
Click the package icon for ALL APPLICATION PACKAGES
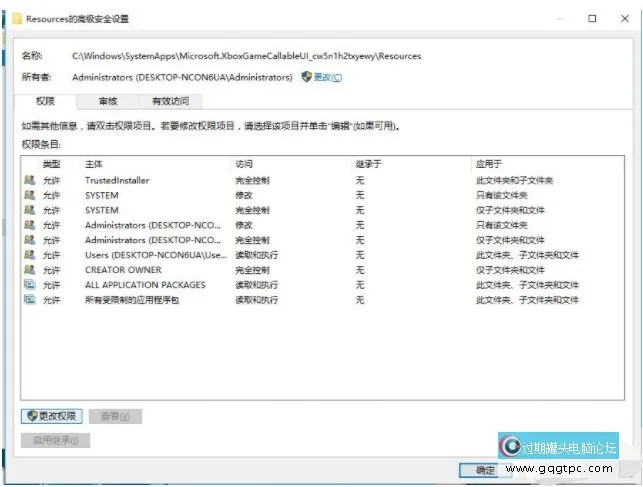[30, 284]
